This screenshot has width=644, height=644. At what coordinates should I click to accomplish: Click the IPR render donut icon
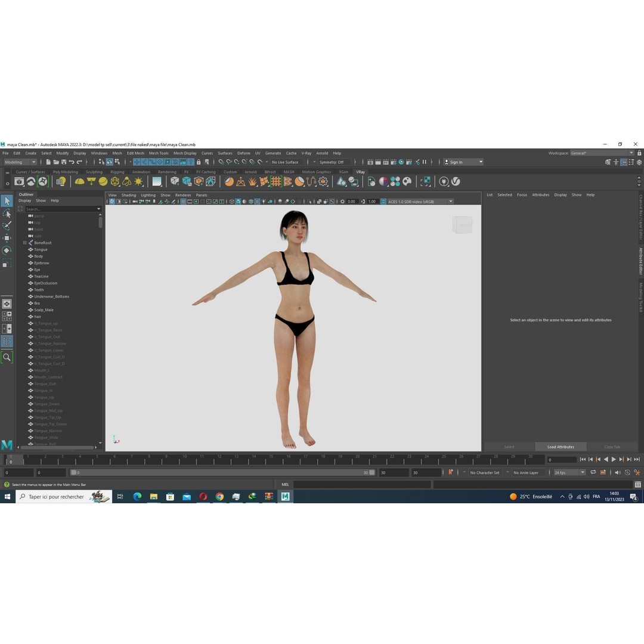(401, 162)
